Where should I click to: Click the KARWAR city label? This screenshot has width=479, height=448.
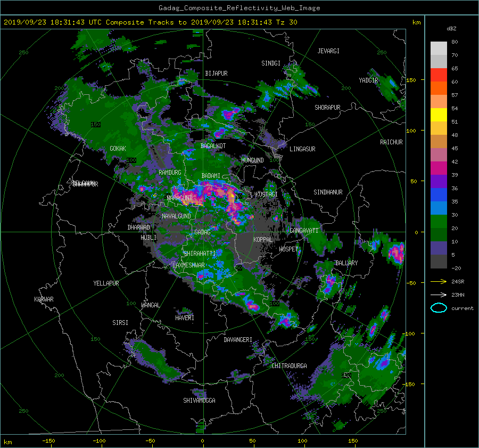[x=44, y=299]
